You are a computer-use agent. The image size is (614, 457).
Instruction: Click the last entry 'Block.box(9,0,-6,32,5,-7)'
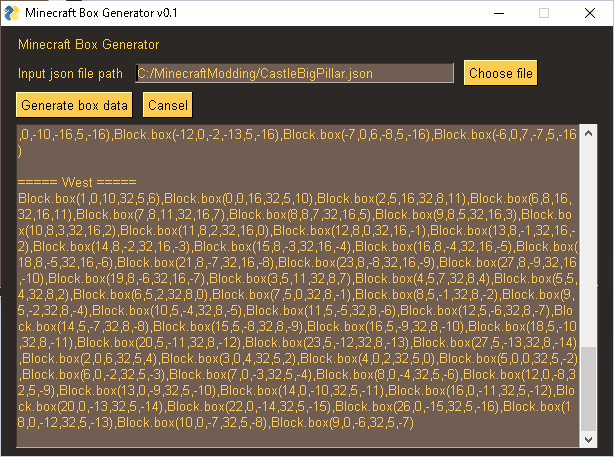click(x=342, y=422)
